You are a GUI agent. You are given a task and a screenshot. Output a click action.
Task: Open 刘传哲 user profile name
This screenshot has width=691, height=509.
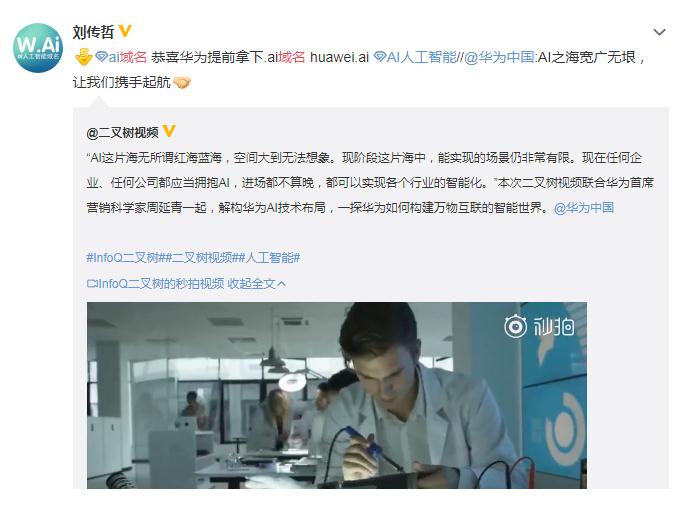coord(93,32)
